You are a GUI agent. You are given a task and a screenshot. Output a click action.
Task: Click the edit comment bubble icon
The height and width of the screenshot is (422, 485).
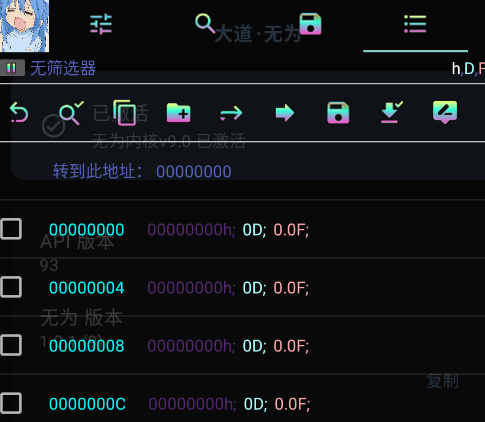[x=445, y=112]
